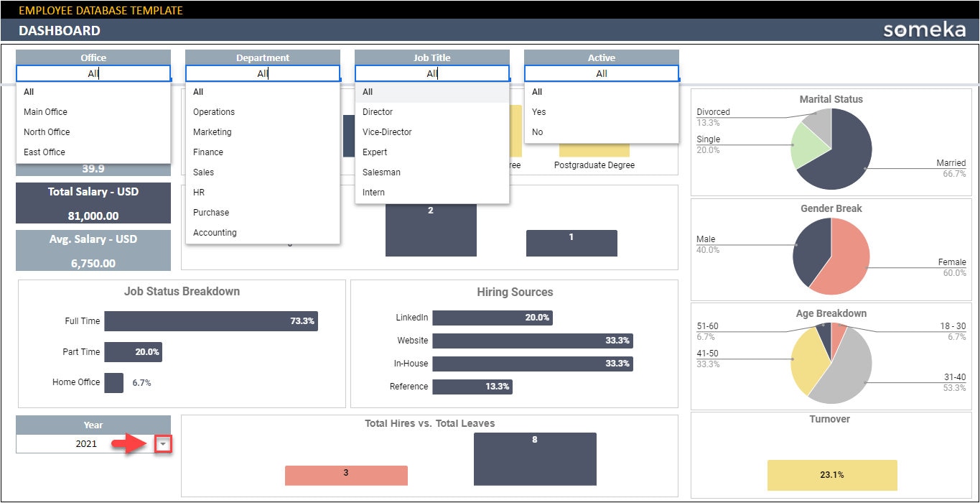Choose Finance from the Department list
The width and height of the screenshot is (980, 503).
click(x=207, y=152)
